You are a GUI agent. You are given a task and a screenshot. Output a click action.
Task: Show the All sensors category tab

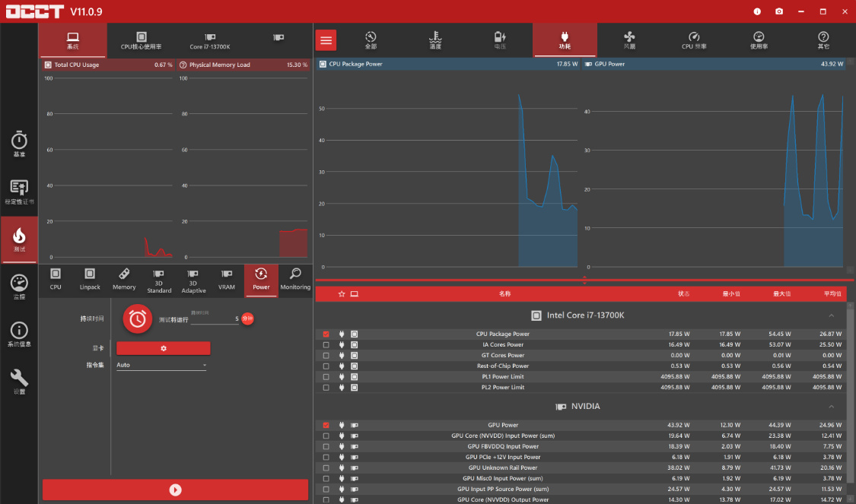click(371, 40)
